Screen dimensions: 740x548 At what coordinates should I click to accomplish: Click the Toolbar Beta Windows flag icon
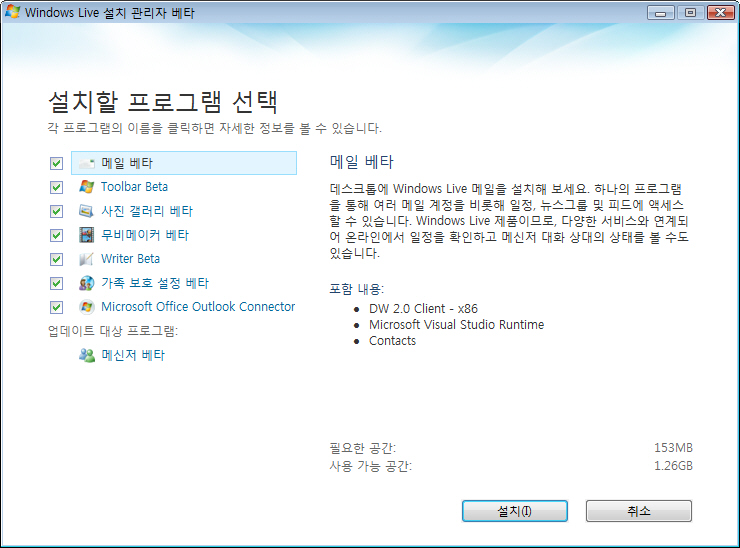coord(86,187)
